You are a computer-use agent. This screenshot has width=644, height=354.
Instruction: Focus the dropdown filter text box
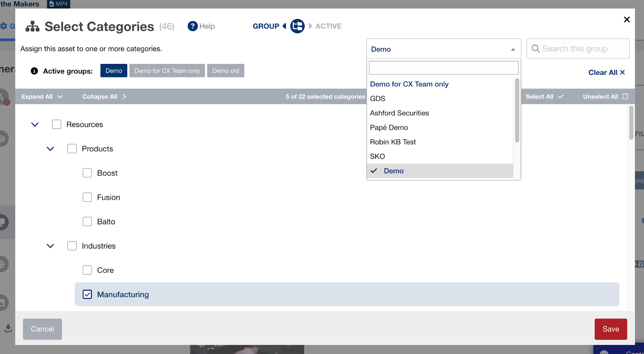pos(444,68)
